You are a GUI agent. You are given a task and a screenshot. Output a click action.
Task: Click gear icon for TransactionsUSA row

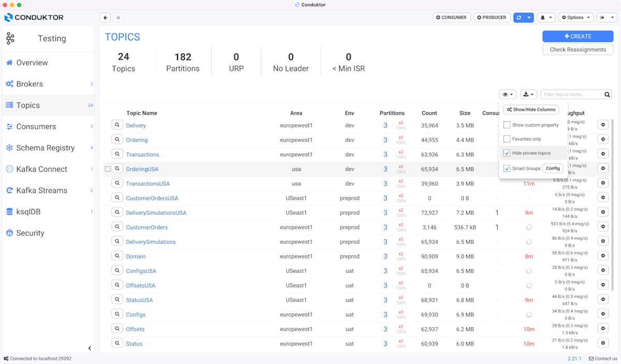603,183
